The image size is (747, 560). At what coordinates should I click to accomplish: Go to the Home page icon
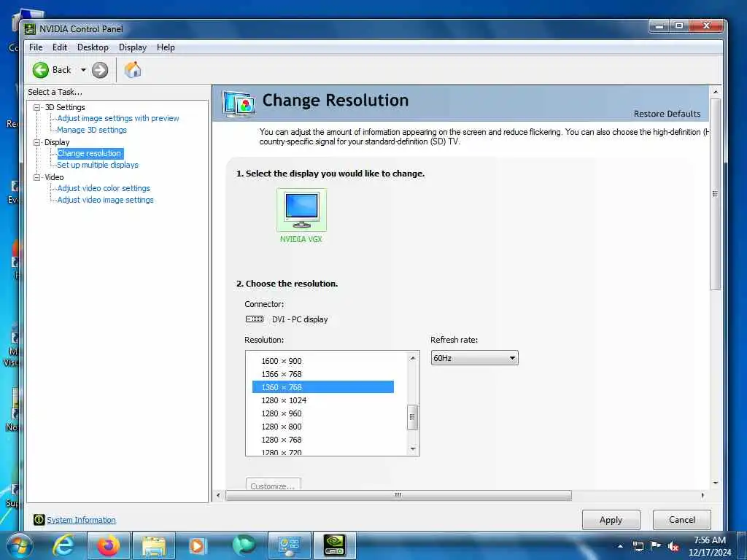[133, 70]
